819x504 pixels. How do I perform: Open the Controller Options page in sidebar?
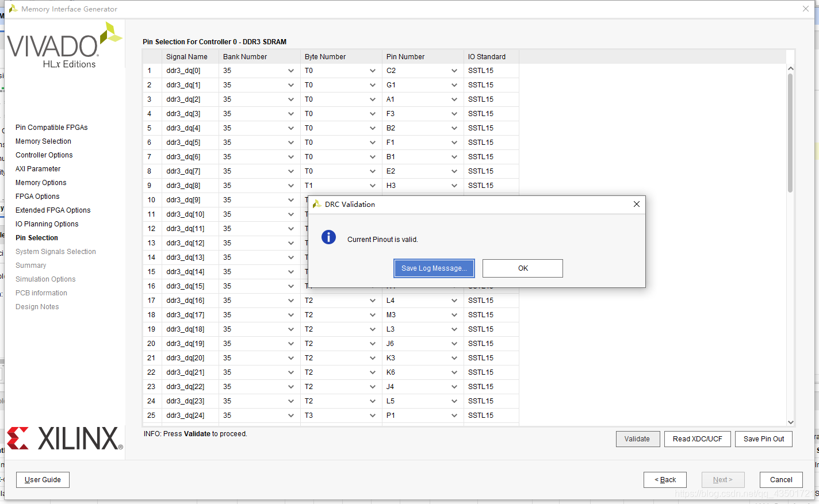pos(44,155)
